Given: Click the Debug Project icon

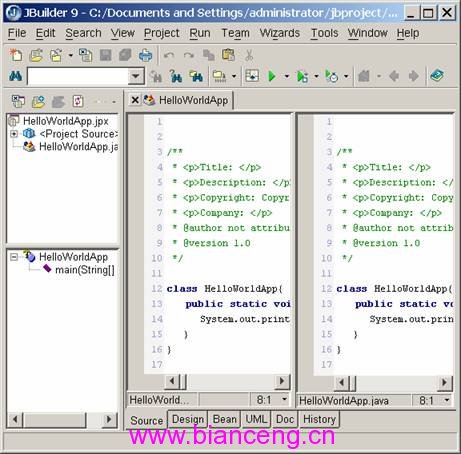Looking at the screenshot, I should tap(302, 77).
